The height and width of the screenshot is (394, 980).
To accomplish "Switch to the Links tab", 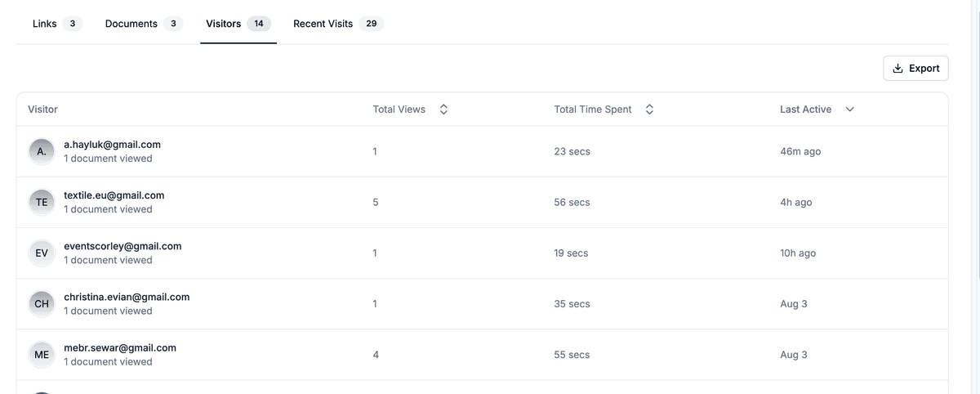I will pos(45,24).
